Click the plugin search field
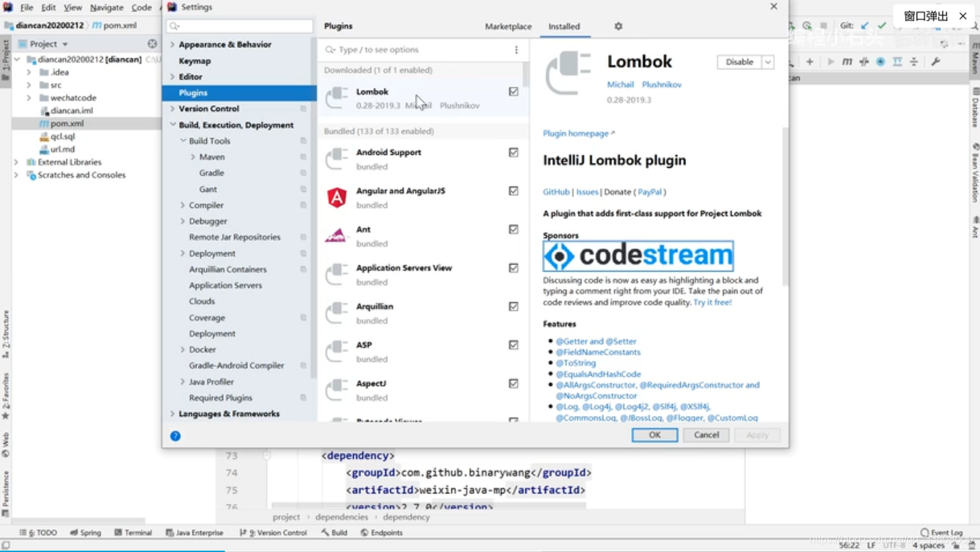 pos(417,50)
